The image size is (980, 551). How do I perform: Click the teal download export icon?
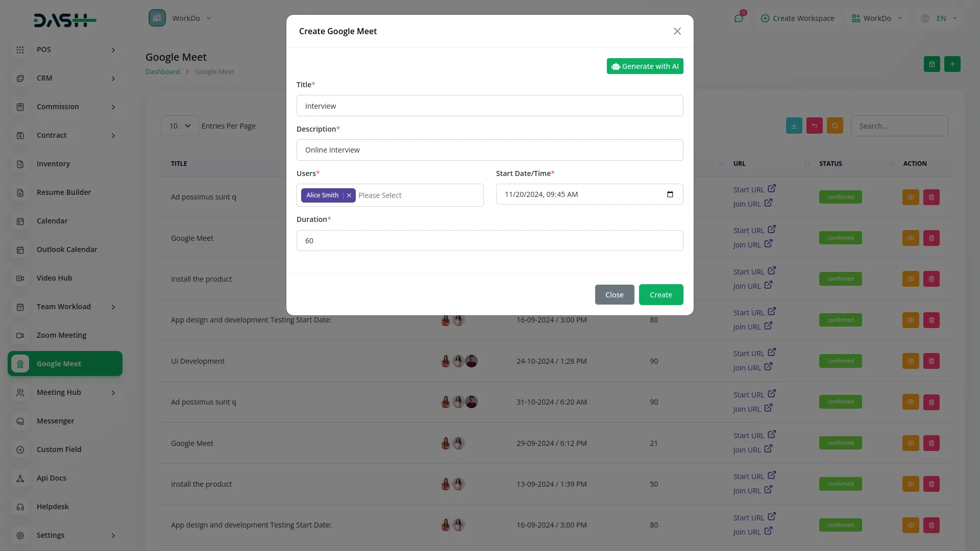pos(794,126)
